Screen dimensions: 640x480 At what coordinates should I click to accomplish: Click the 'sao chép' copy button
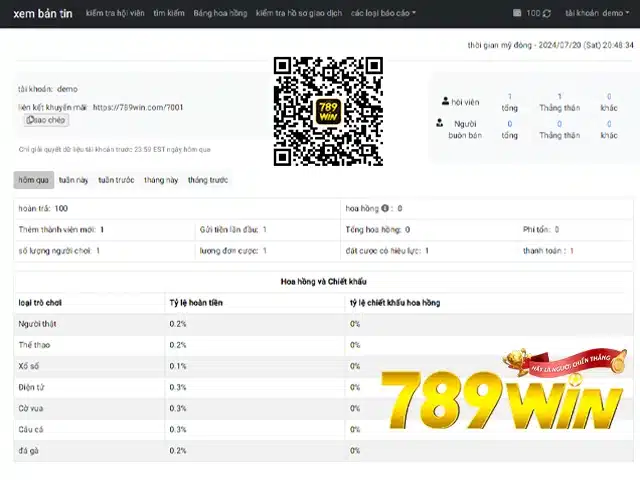click(x=46, y=120)
